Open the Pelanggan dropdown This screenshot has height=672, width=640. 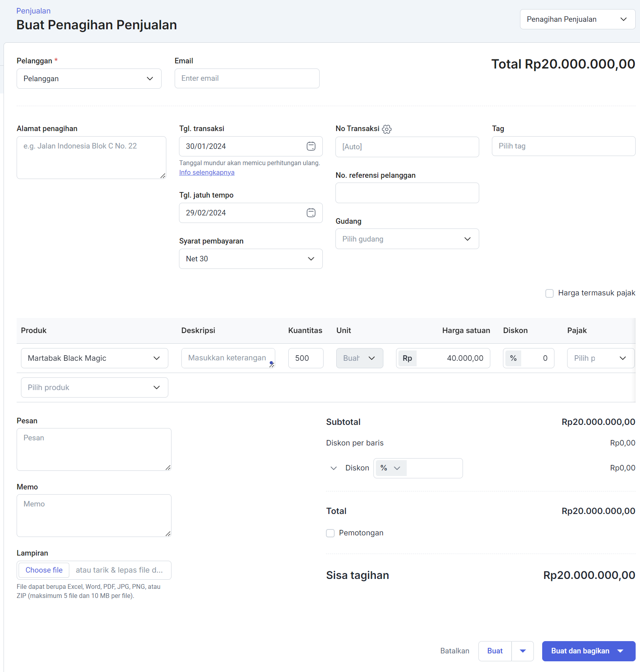(89, 79)
